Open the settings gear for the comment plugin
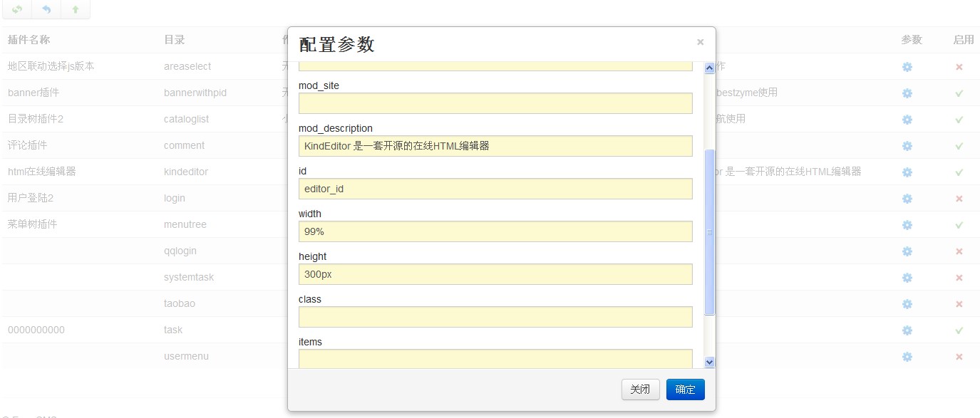Image resolution: width=980 pixels, height=418 pixels. click(x=907, y=146)
